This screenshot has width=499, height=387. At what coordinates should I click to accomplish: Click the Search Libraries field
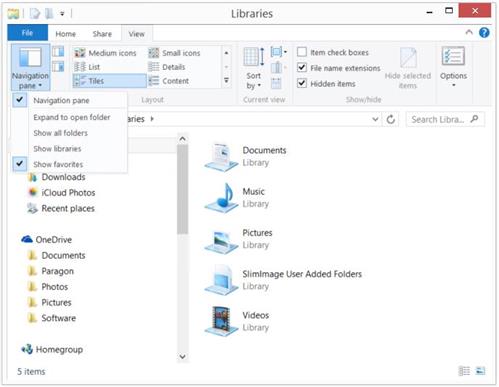445,119
